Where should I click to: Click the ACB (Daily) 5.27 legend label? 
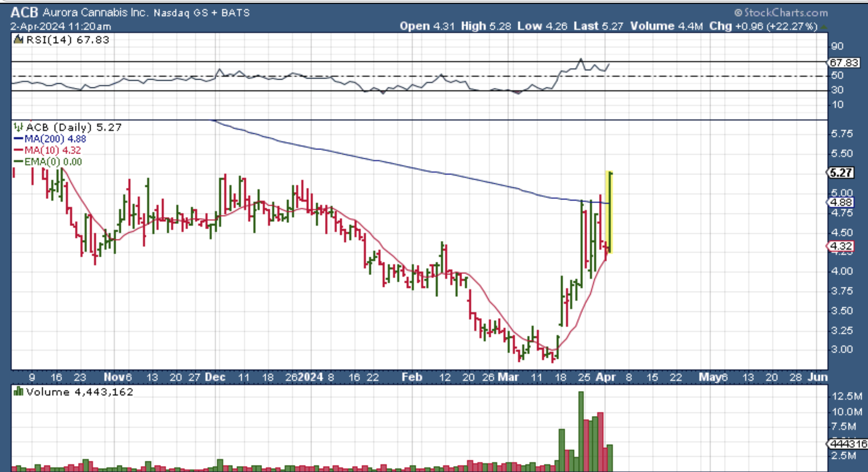[74, 127]
